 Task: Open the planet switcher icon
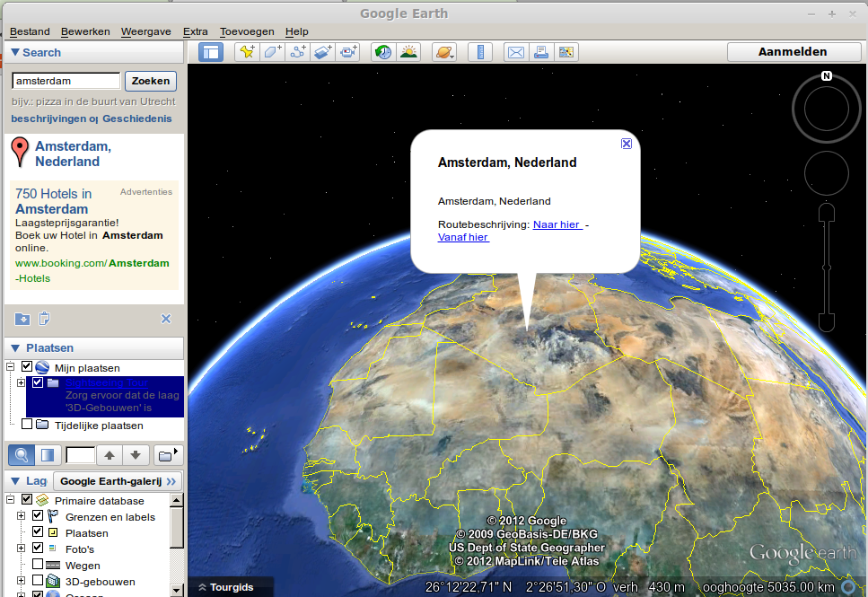pyautogui.click(x=444, y=52)
